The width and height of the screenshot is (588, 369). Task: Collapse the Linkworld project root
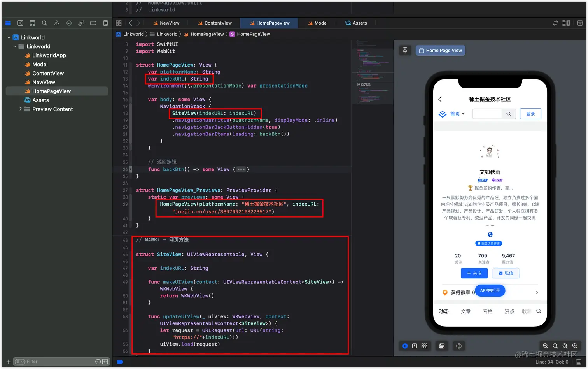pos(9,37)
